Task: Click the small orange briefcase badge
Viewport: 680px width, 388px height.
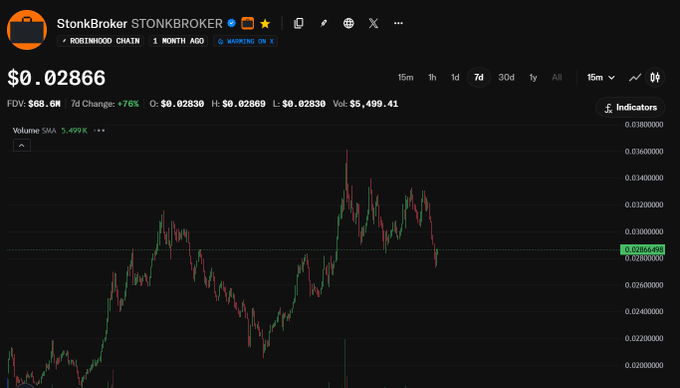Action: pyautogui.click(x=248, y=23)
